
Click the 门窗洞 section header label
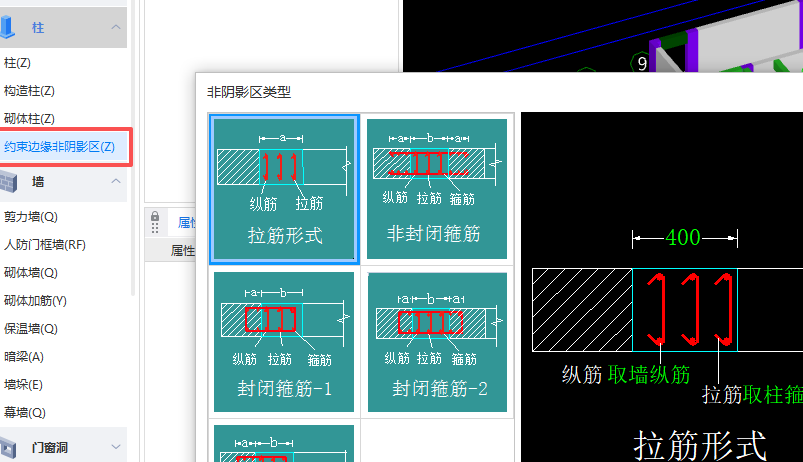click(x=50, y=448)
